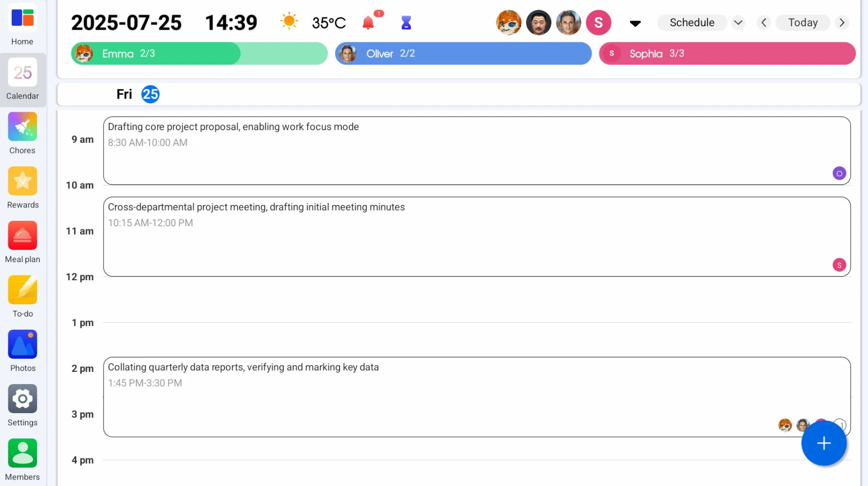
Task: Open the Settings gear in sidebar
Action: pos(22,405)
